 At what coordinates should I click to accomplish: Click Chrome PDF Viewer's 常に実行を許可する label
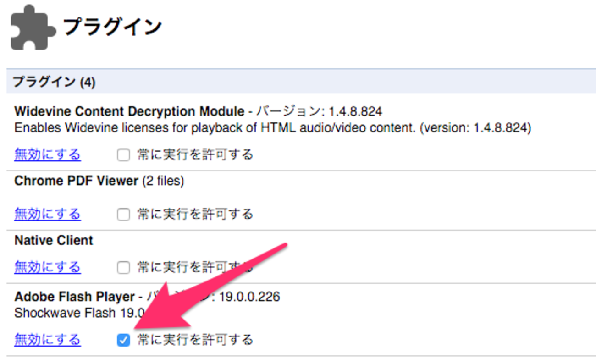pos(195,214)
